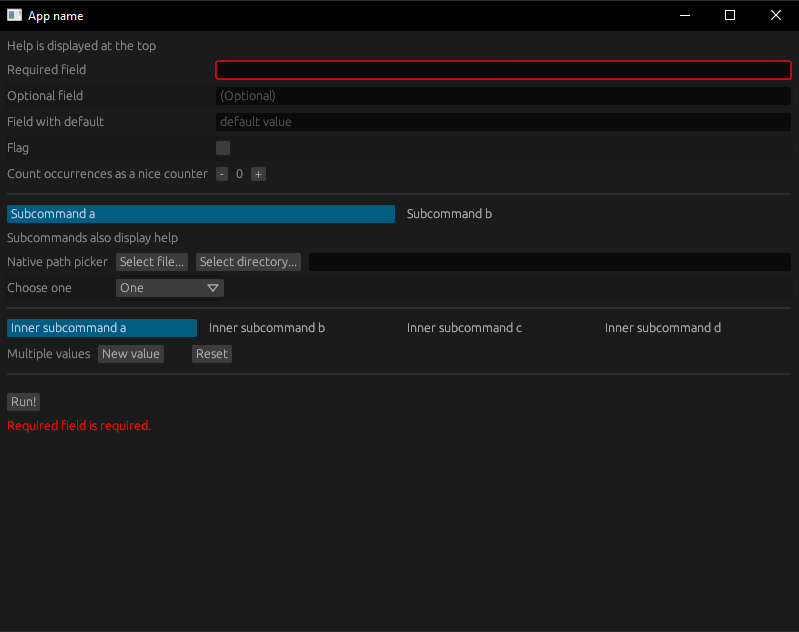Image resolution: width=799 pixels, height=632 pixels.
Task: Decrement the occurrence counter with minus
Action: click(x=222, y=174)
